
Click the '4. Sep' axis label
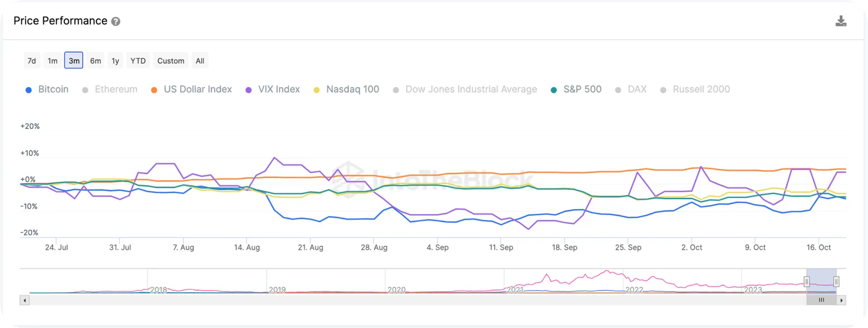[438, 248]
